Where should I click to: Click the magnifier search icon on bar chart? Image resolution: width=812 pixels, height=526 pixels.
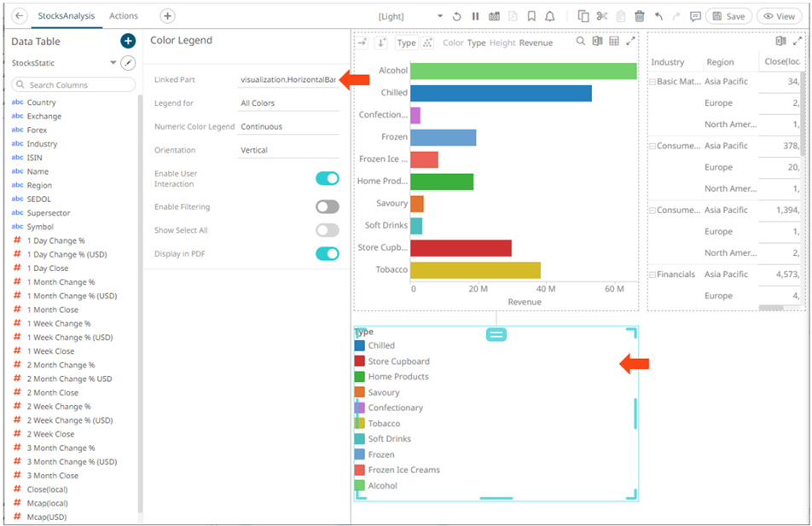point(581,42)
